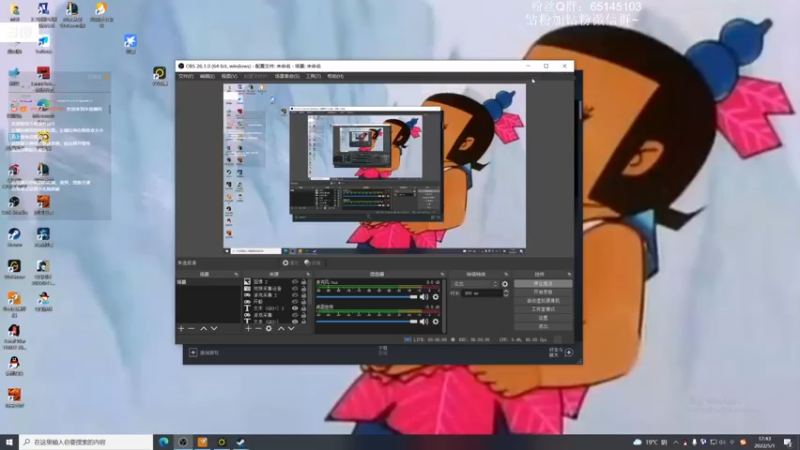Open 设置 from the Controls panel

[543, 318]
